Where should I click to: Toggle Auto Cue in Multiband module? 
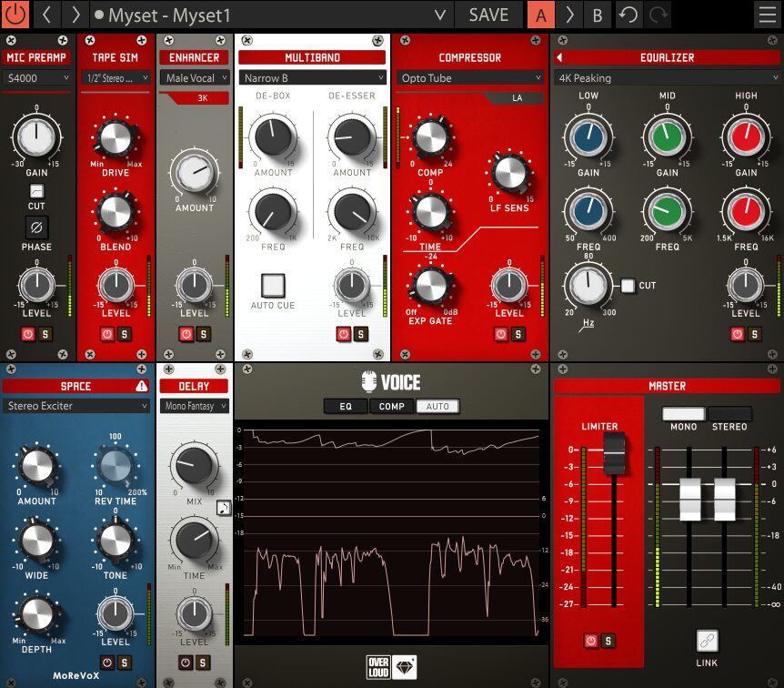(x=273, y=285)
